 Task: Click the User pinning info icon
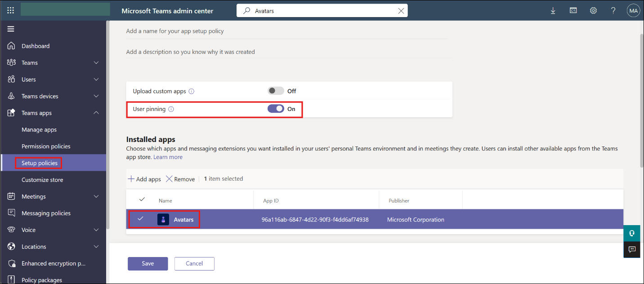pos(171,109)
